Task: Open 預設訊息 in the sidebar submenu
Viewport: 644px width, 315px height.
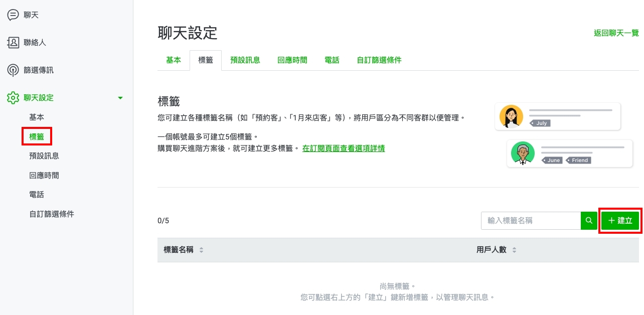Action: 44,156
